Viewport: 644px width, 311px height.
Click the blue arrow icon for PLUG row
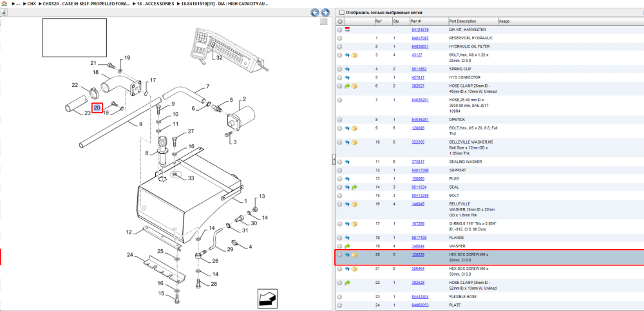click(x=347, y=179)
